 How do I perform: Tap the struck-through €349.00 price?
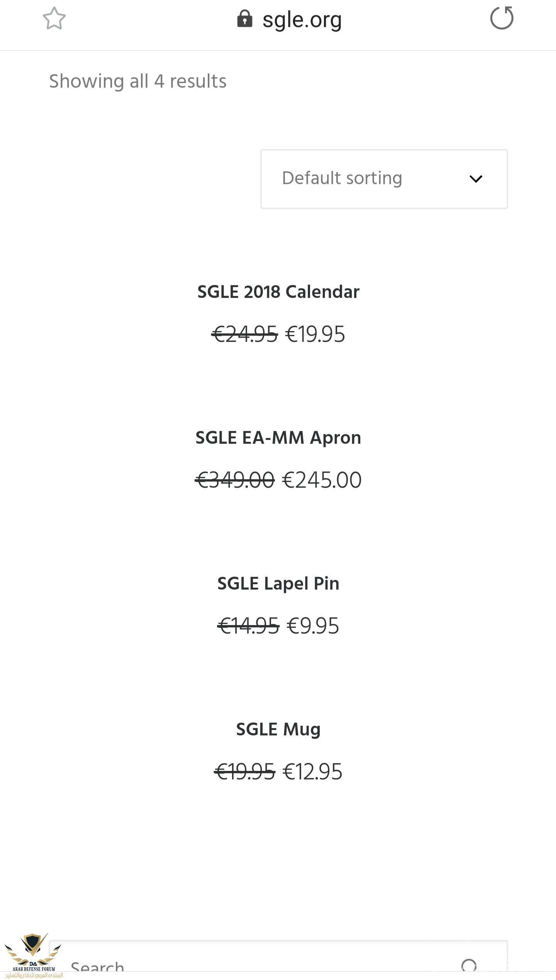(235, 480)
